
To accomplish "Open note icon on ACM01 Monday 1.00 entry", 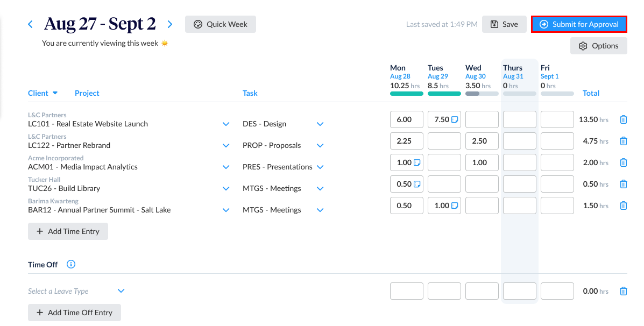I will pos(417,162).
